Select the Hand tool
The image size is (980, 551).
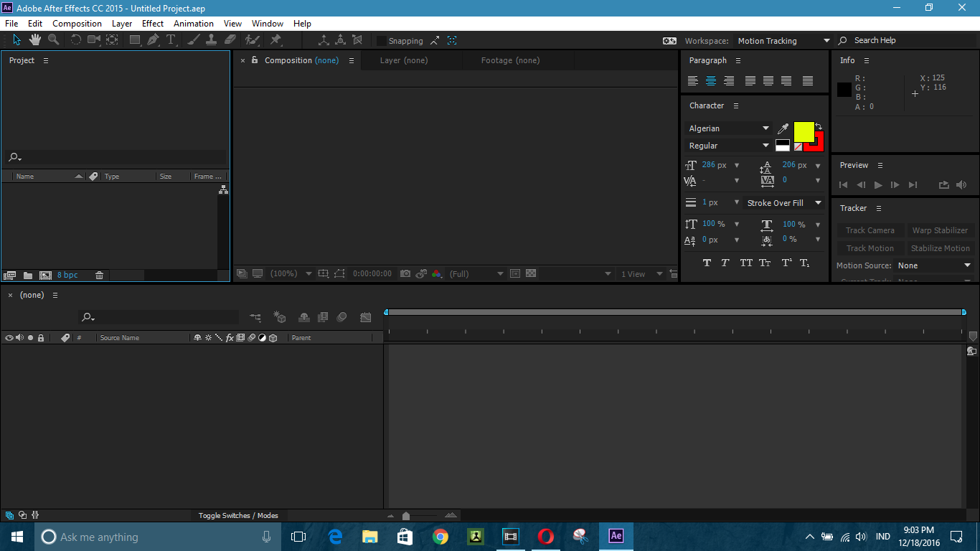(34, 40)
